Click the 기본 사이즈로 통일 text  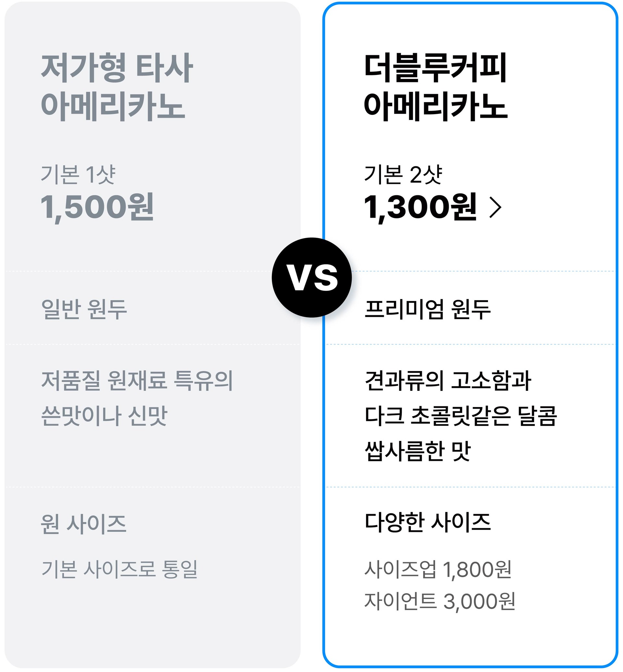pyautogui.click(x=119, y=569)
